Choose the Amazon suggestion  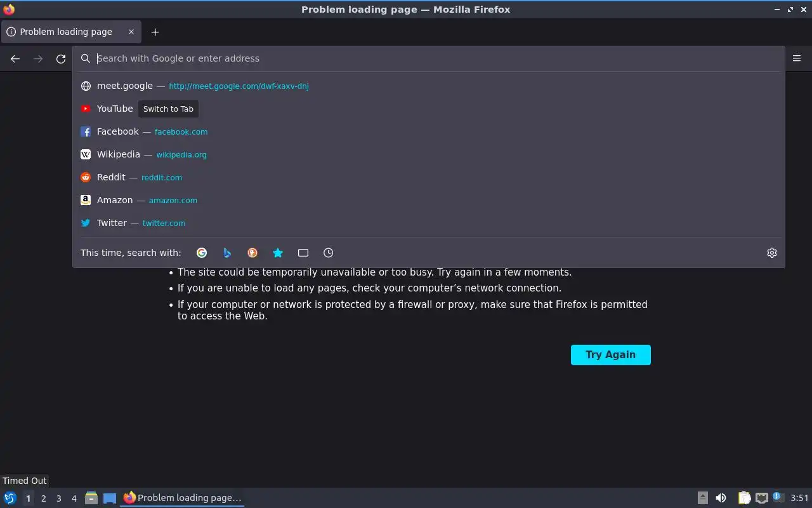coord(429,200)
